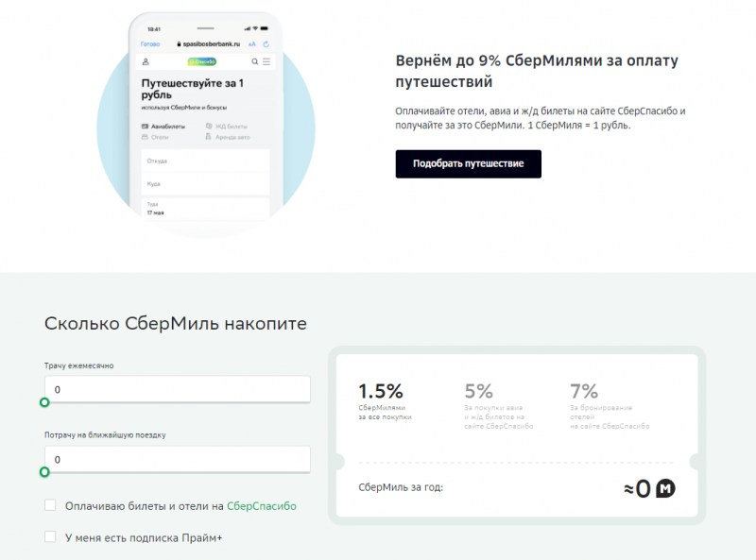This screenshot has height=560, width=756.
Task: Click the AA text size icon in the browser bar
Action: 252,43
